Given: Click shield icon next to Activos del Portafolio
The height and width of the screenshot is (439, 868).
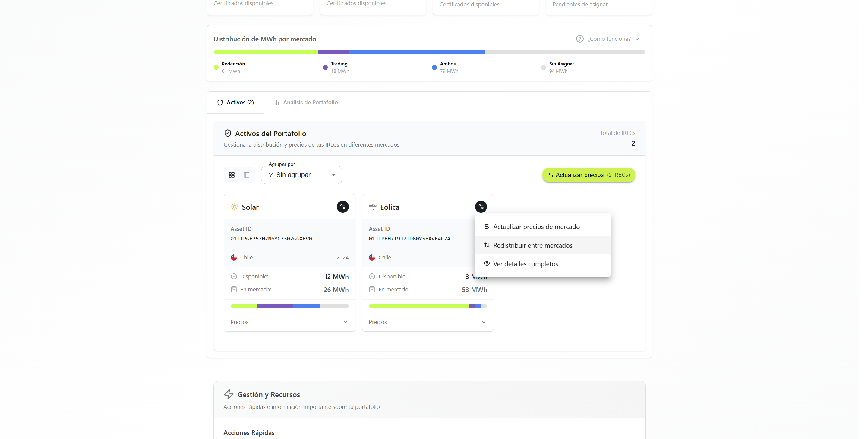Looking at the screenshot, I should [x=228, y=133].
